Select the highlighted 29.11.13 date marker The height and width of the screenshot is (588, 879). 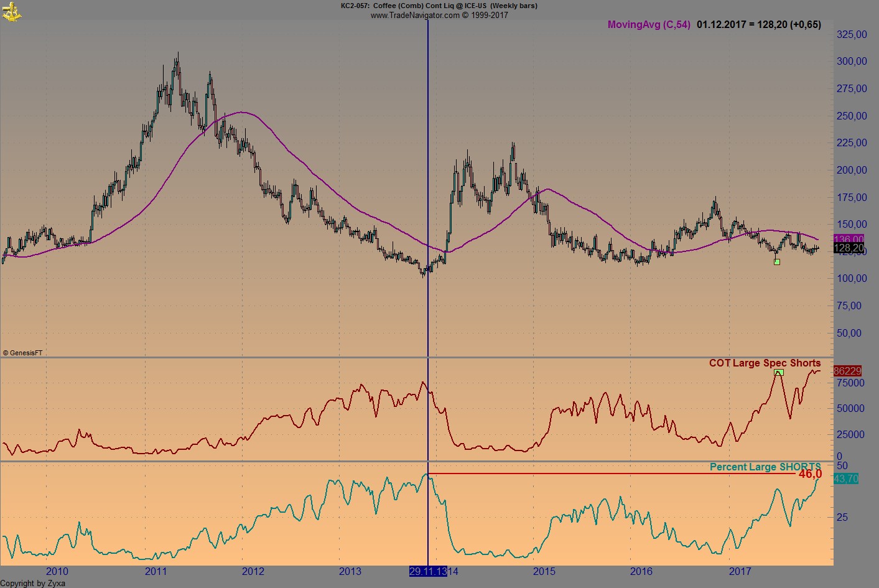(x=428, y=572)
